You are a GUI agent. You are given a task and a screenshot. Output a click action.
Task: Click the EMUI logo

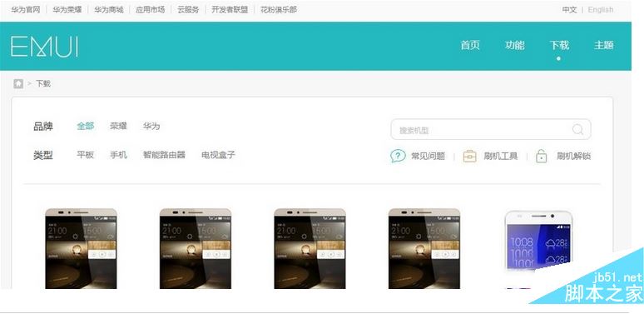(44, 47)
